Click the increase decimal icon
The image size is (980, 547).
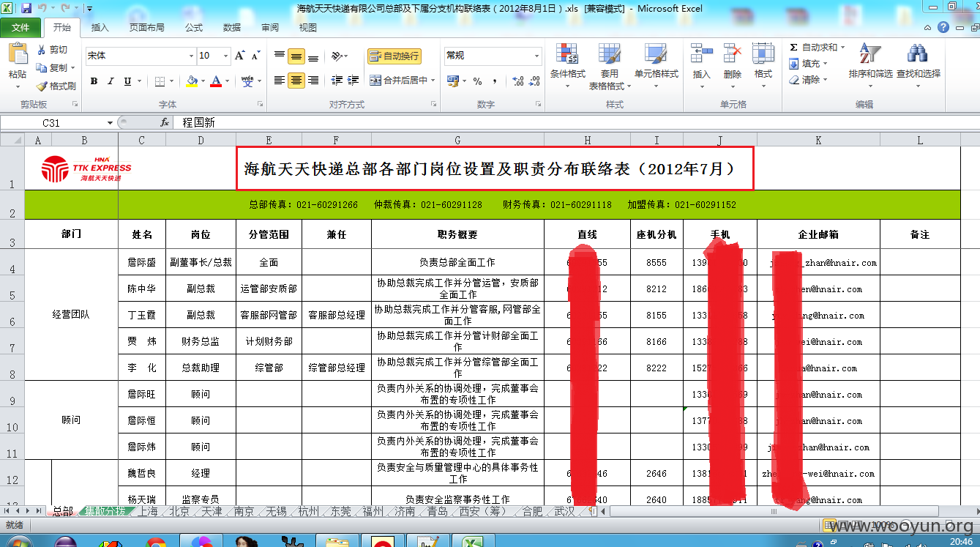518,81
